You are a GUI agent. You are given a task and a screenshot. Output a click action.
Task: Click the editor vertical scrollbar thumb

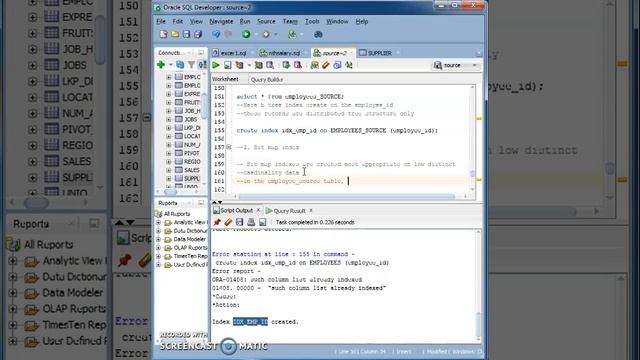click(x=473, y=173)
